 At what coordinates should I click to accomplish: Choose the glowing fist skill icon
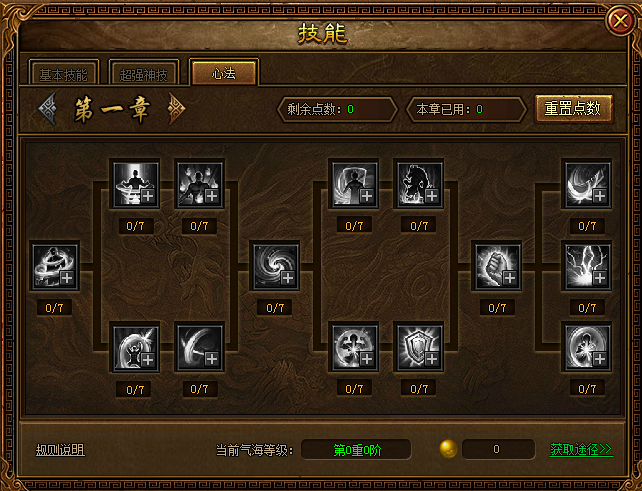[497, 266]
